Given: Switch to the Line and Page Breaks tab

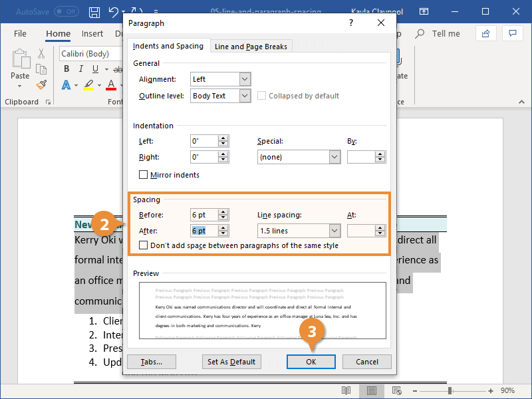Looking at the screenshot, I should [x=251, y=46].
